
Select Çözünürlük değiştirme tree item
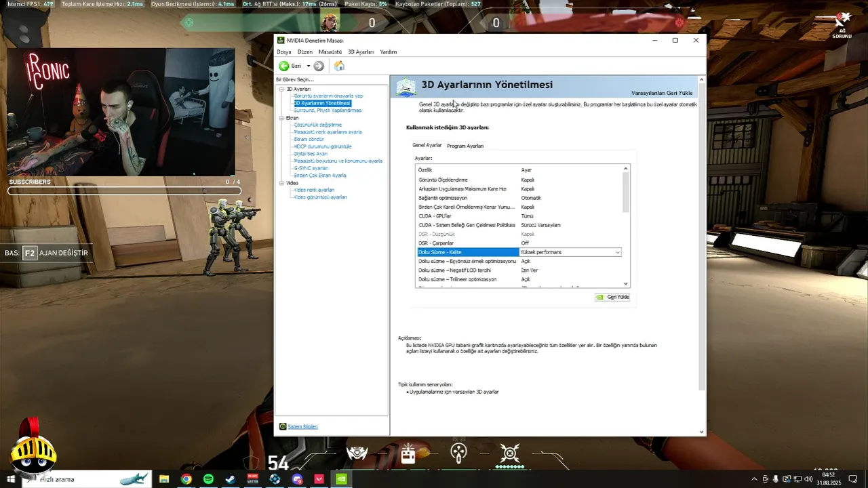(x=317, y=125)
